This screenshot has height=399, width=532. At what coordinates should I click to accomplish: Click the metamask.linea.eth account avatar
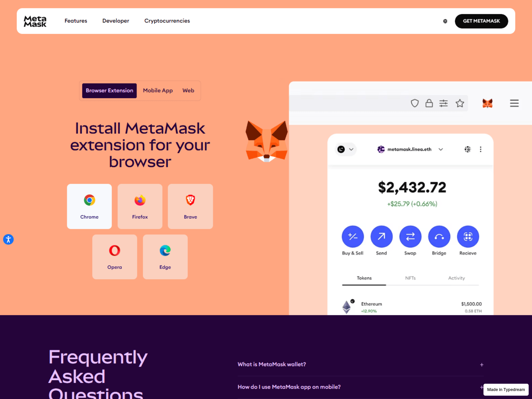(381, 149)
